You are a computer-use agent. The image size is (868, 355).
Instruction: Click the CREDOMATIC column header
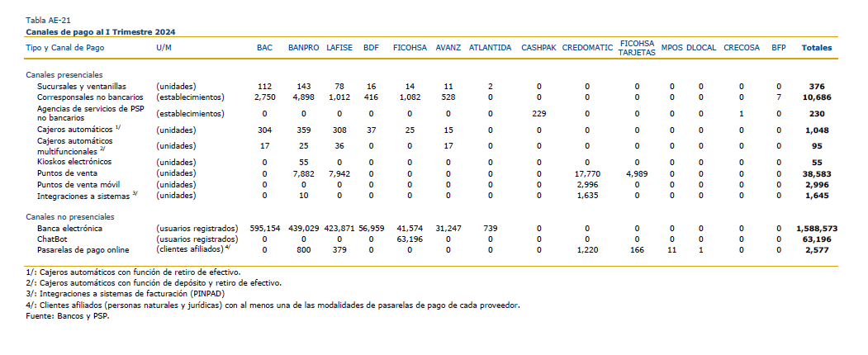click(x=587, y=48)
